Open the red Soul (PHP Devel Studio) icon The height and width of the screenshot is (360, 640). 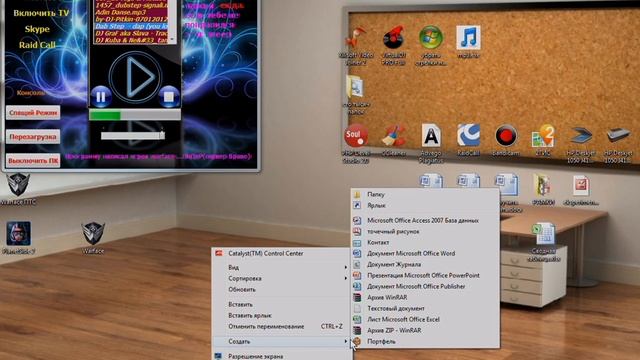click(x=356, y=137)
